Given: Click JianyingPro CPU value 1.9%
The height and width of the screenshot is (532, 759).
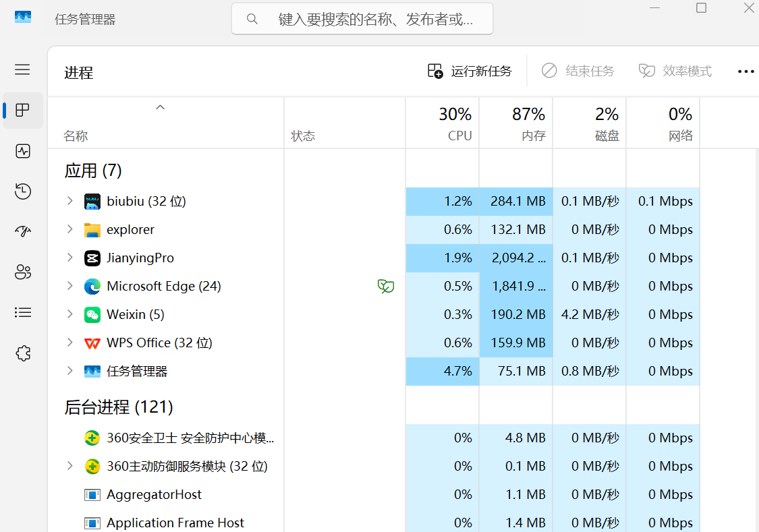Looking at the screenshot, I should click(x=458, y=258).
